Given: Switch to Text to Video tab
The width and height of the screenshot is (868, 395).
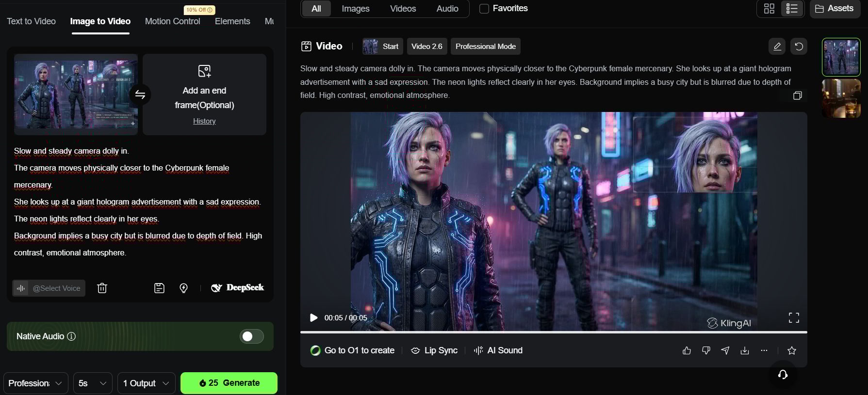Looking at the screenshot, I should click(x=31, y=21).
